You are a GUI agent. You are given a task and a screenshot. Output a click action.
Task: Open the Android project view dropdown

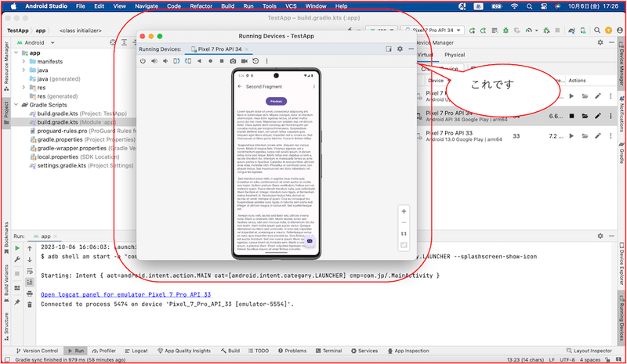click(x=35, y=43)
